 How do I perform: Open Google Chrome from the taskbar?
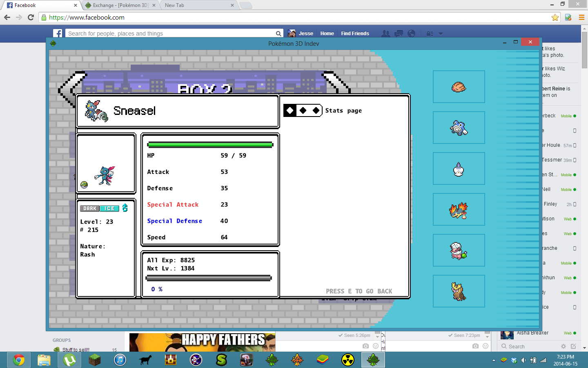(18, 360)
